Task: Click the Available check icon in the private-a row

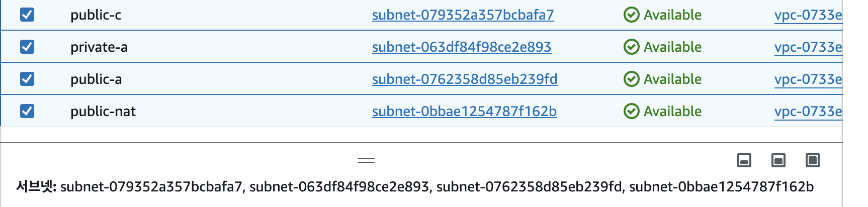Action: pos(632,47)
